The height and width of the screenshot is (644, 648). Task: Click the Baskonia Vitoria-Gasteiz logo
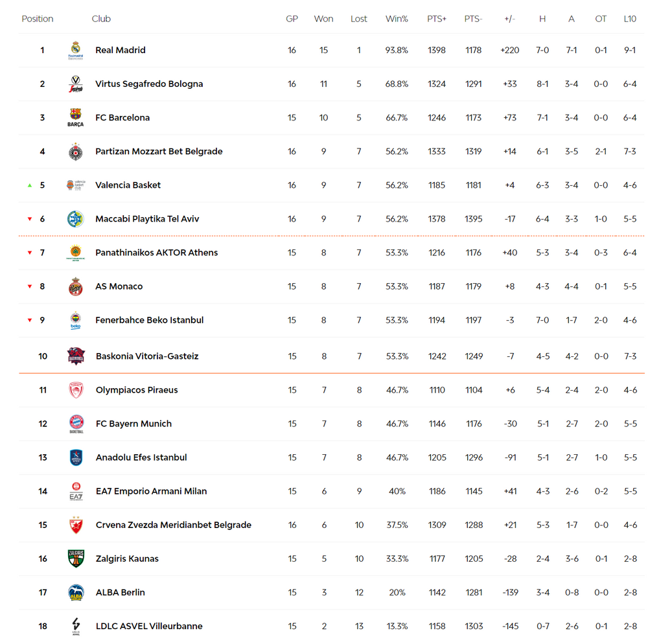coord(76,356)
